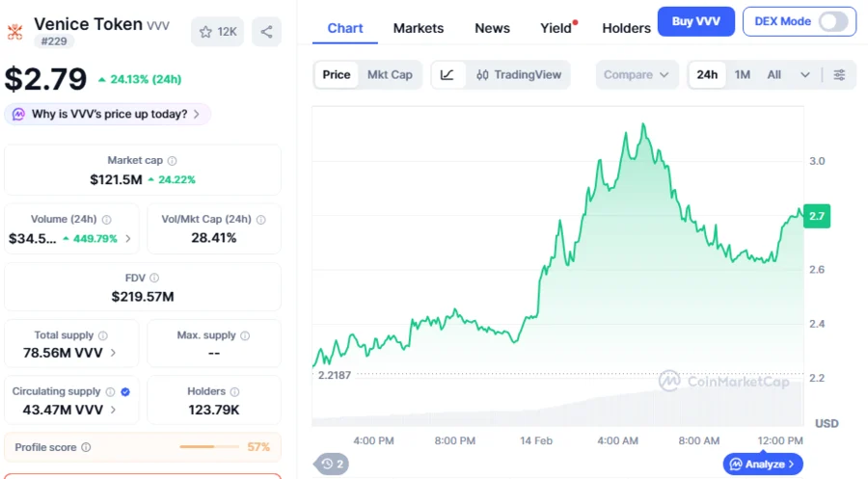The height and width of the screenshot is (479, 868).
Task: Open the Compare dropdown
Action: (637, 75)
